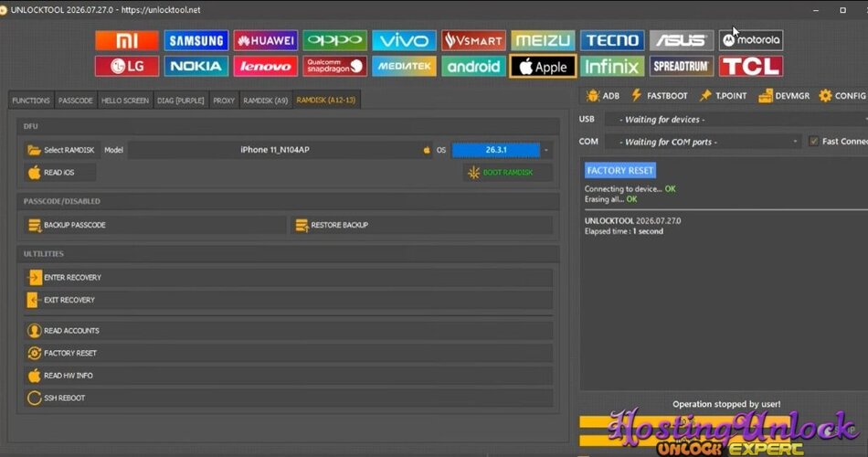The image size is (868, 457).
Task: Open the Huawei brand section
Action: click(265, 40)
